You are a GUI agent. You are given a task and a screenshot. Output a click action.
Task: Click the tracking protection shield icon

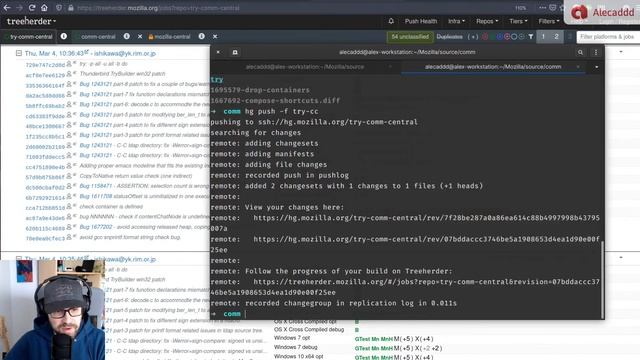click(x=59, y=8)
